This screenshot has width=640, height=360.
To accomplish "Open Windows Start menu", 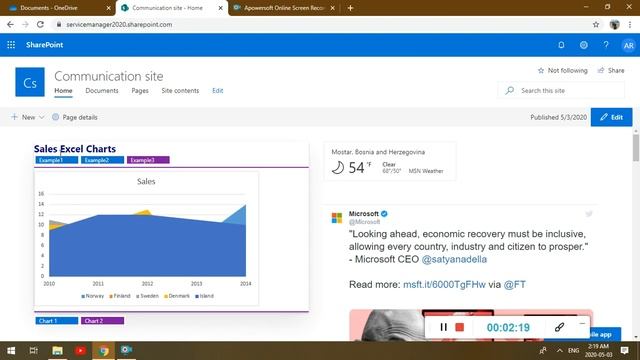I will (11, 350).
